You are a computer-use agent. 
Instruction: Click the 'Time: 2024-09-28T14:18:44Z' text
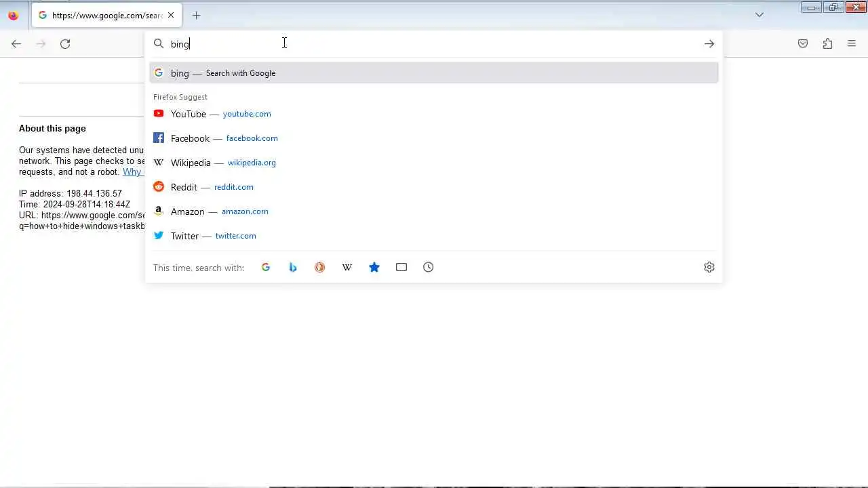click(x=75, y=205)
